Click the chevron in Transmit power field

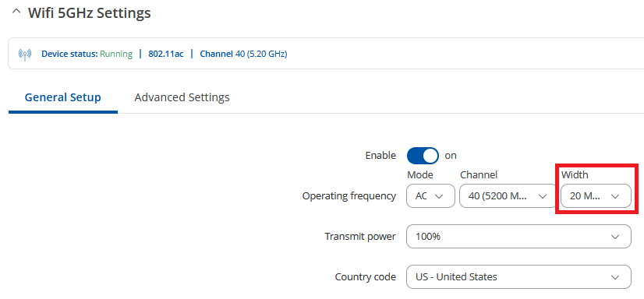(x=615, y=237)
